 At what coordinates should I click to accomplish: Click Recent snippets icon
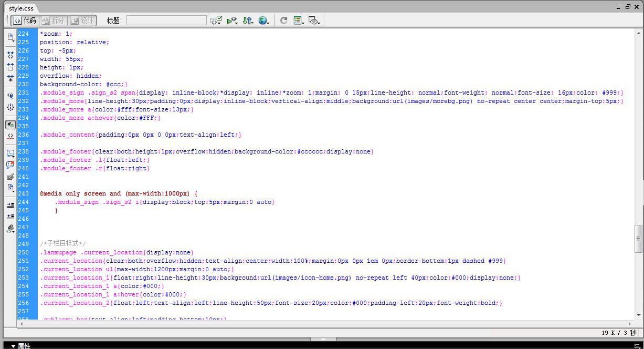(10, 188)
